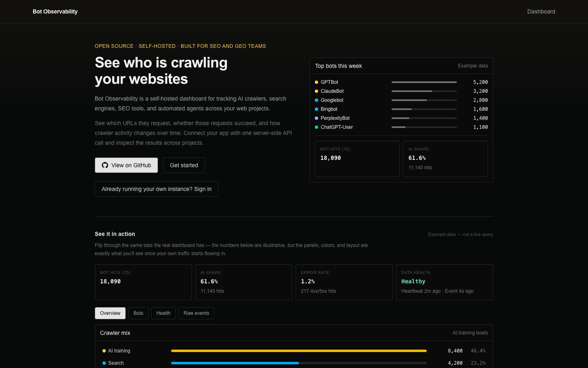Click the 2,800 hit count
Image resolution: width=588 pixels, height=368 pixels.
481,100
